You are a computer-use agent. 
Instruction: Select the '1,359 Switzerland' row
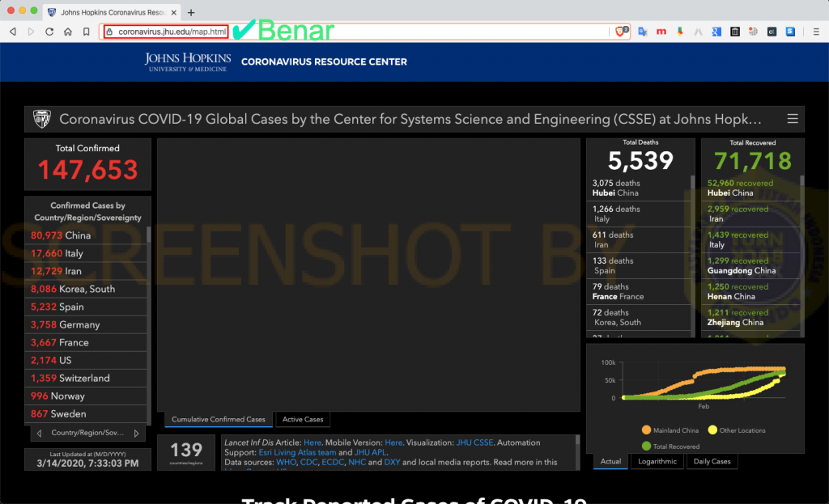(x=86, y=379)
